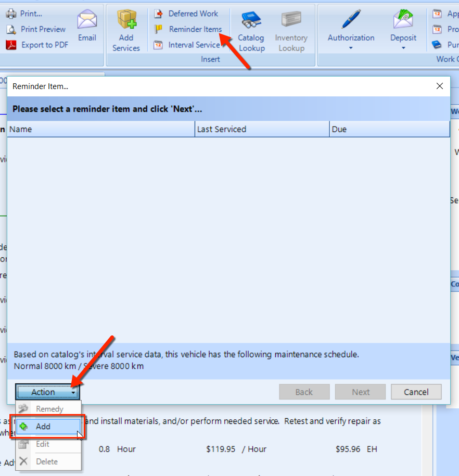Sort by the Name column header
The image size is (459, 476).
[101, 129]
